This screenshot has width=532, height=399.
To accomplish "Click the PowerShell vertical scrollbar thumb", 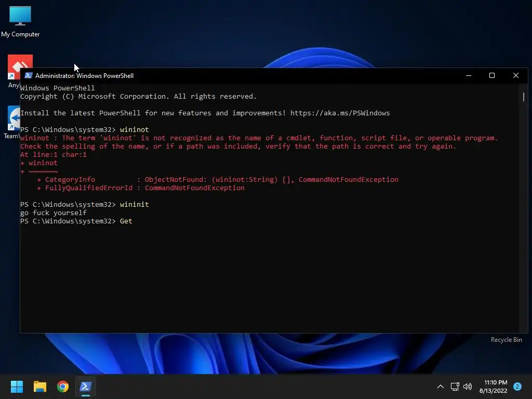I will [524, 97].
